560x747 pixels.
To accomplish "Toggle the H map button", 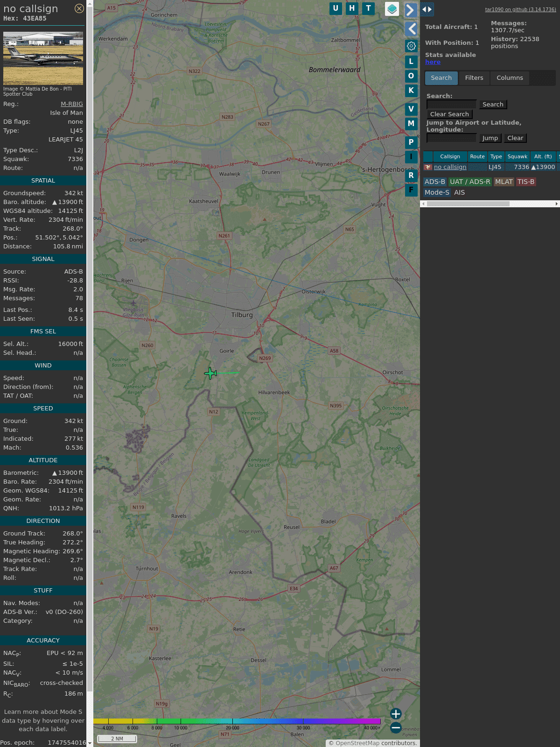I will pos(352,8).
